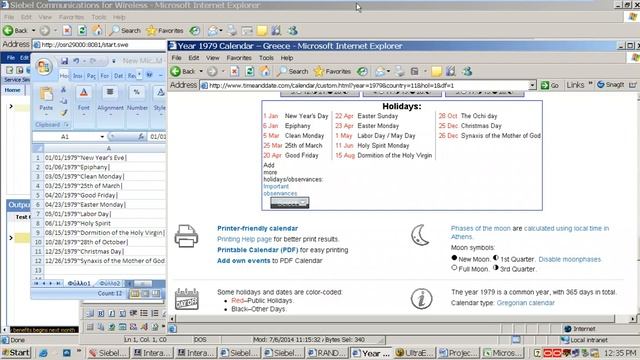The width and height of the screenshot is (640, 360).
Task: Open home page in Calendar browser window
Action: click(265, 71)
